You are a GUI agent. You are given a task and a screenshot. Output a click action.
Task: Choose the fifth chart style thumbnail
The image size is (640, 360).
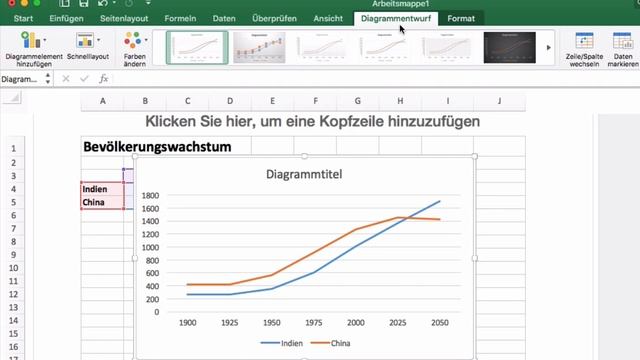coord(447,48)
